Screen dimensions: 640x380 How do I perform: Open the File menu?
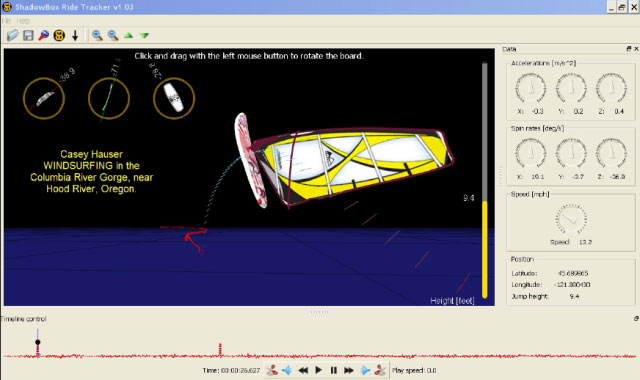tap(6, 21)
